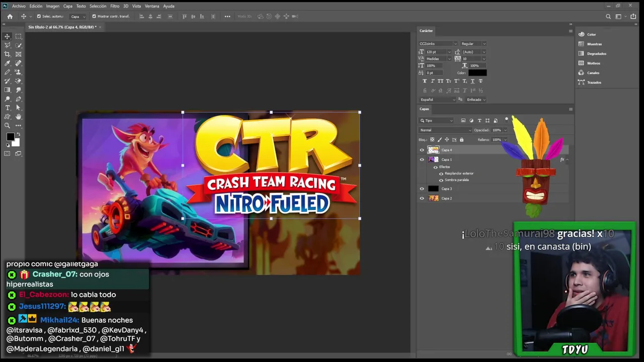
Task: Click the foreground color swatch
Action: 10,137
